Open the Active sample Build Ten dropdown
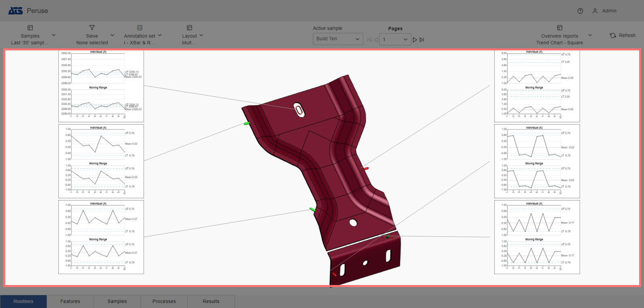 tap(338, 39)
